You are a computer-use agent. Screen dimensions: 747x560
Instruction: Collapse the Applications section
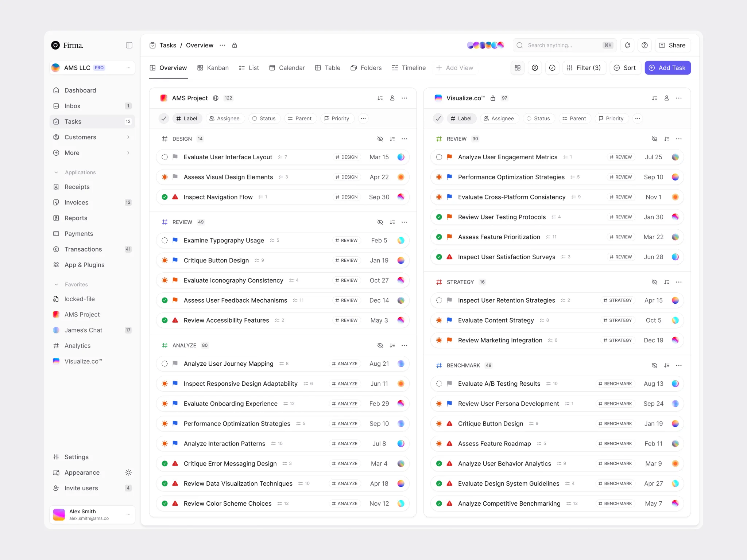click(x=56, y=172)
